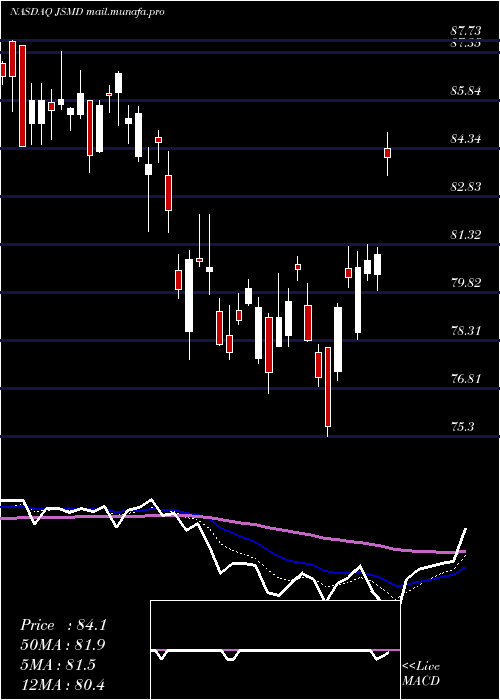Viewport: 500px width, 700px height.
Task: Click the NASDAQ JSMD mail.munafa.pro title text
Action: pyautogui.click(x=87, y=12)
